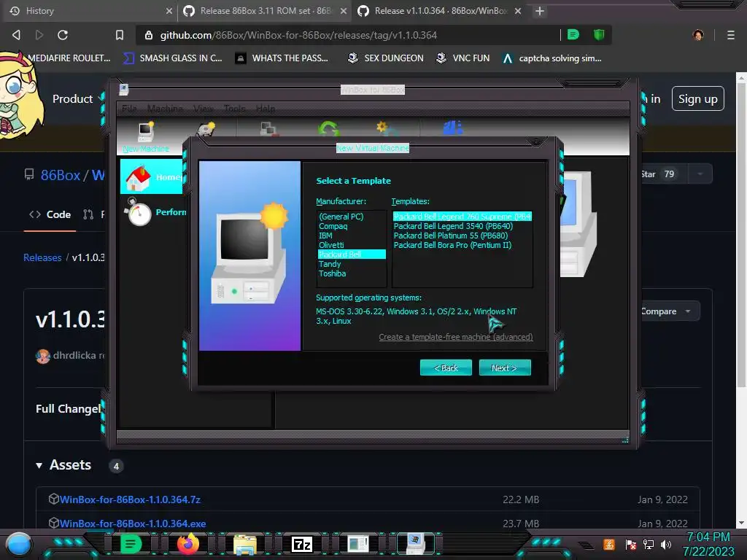Open the File menu in WinBox
747x560 pixels.
[x=129, y=109]
